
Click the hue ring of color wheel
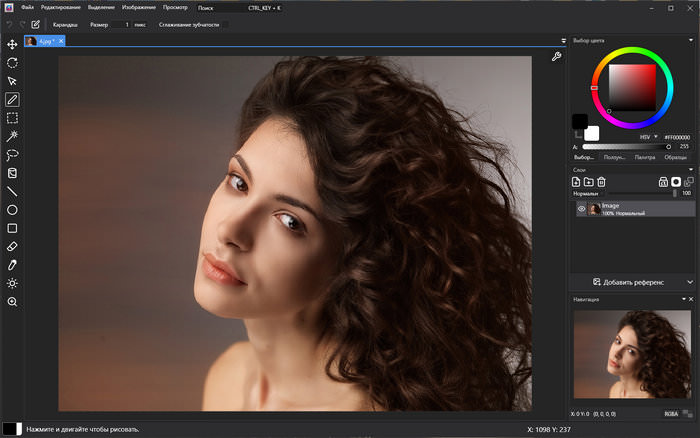click(x=632, y=50)
